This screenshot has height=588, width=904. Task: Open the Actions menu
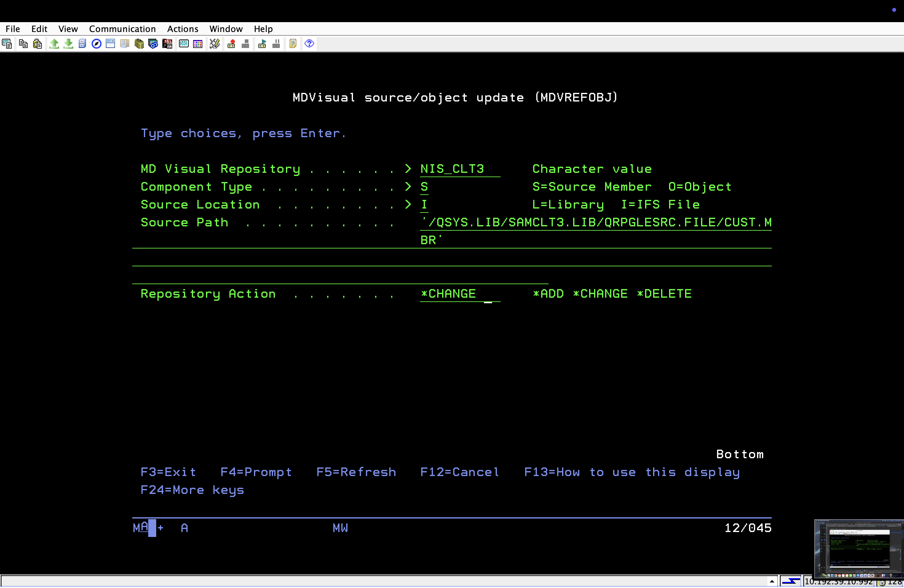183,29
